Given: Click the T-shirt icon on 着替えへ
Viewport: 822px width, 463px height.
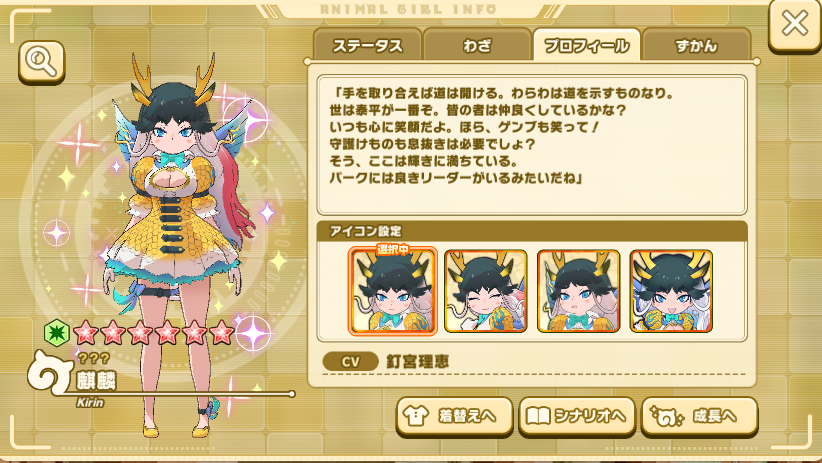Looking at the screenshot, I should 416,416.
